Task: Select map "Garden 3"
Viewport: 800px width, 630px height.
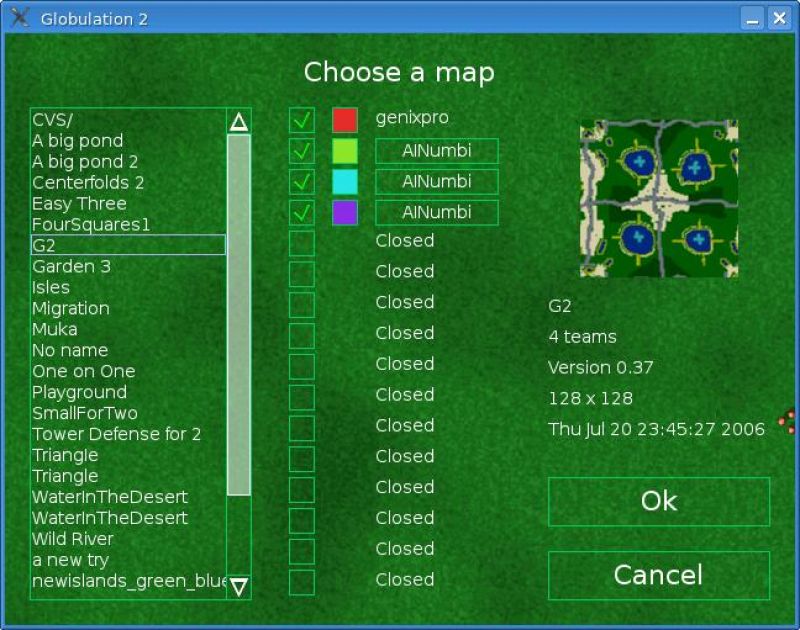Action: click(128, 266)
